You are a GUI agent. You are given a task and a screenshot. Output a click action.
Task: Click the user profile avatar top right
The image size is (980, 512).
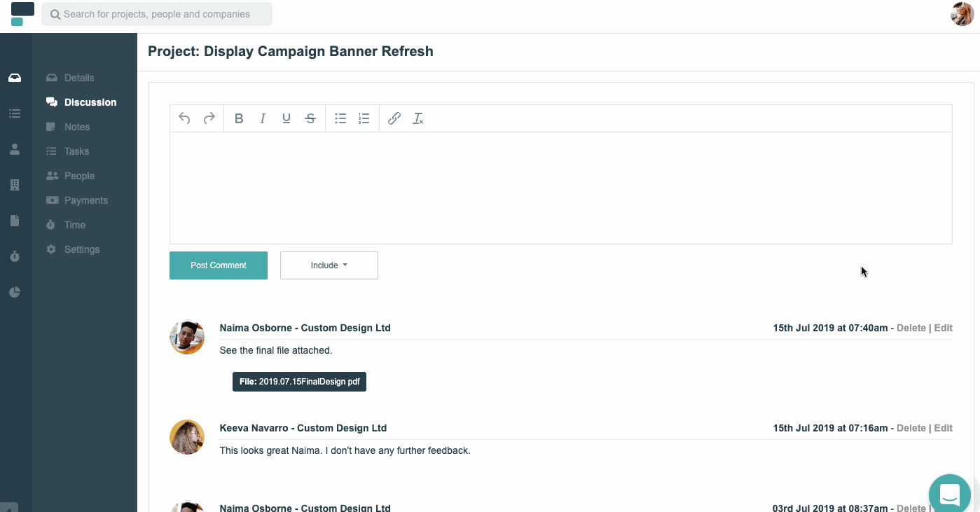point(962,14)
